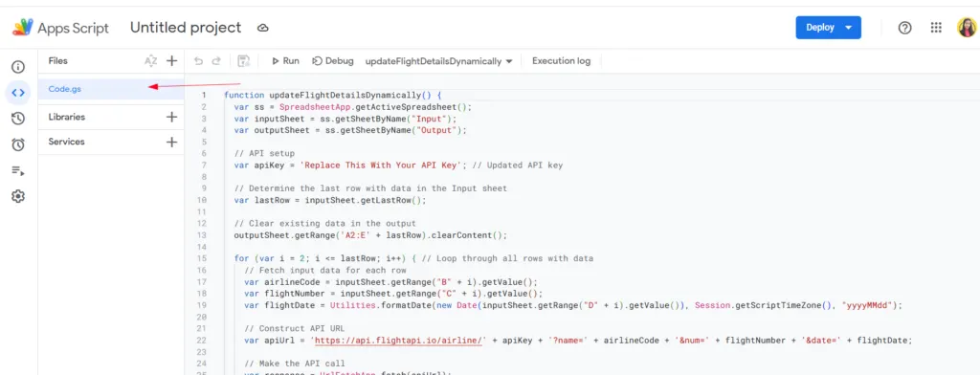The width and height of the screenshot is (980, 375).
Task: Click the undo arrow in toolbar
Action: 199,61
